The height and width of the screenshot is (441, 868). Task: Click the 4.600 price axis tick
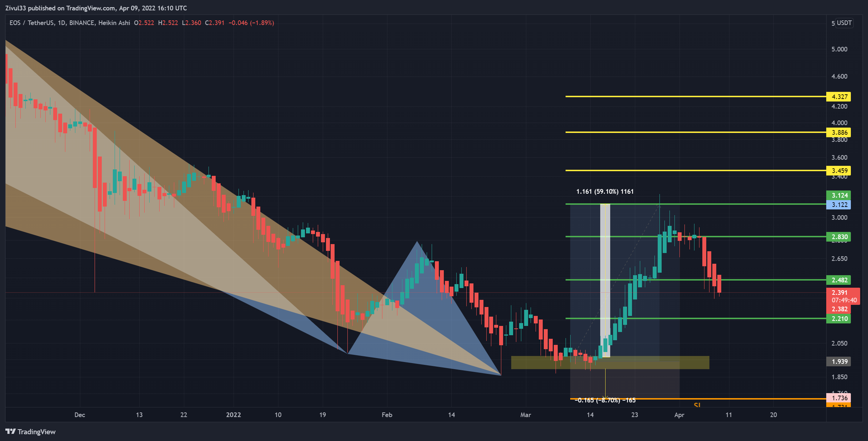[x=839, y=76]
